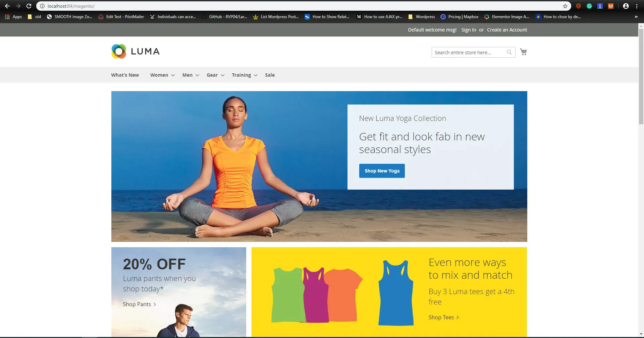Screen dimensions: 644x338
Task: Open the Wordpress bookmarks folder
Action: pos(422,17)
